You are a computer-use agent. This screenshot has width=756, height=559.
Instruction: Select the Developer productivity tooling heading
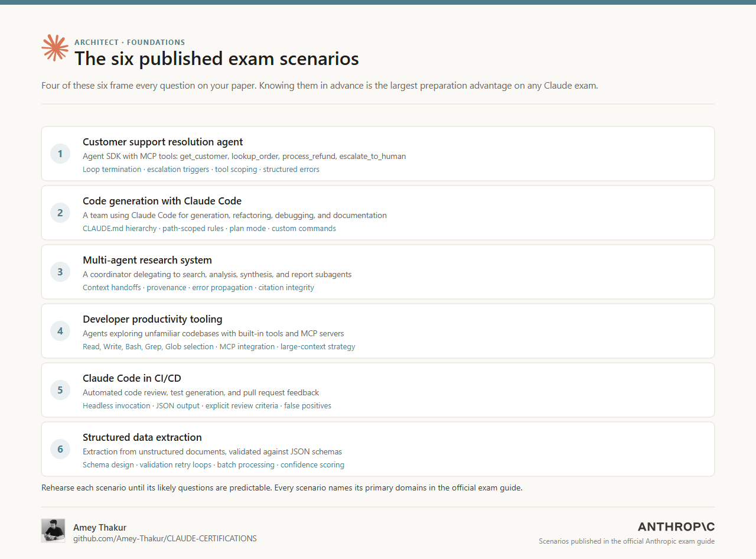pos(152,319)
